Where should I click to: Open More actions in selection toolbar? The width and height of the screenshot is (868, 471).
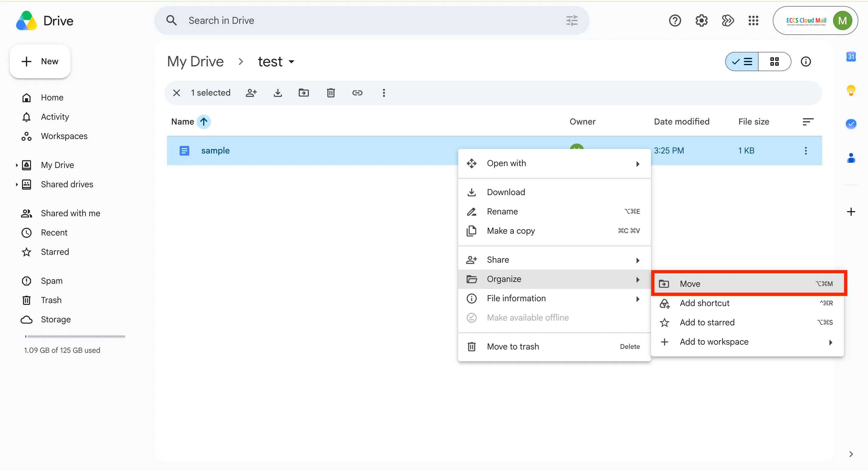coord(384,93)
